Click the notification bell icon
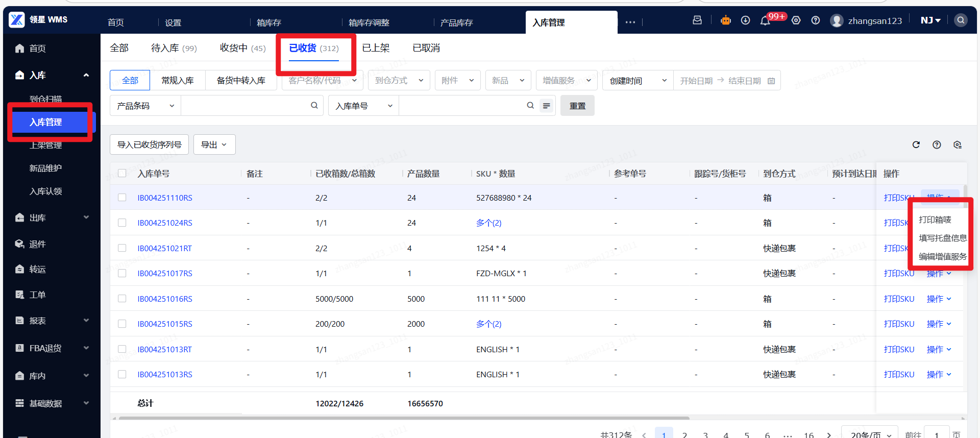 tap(765, 21)
